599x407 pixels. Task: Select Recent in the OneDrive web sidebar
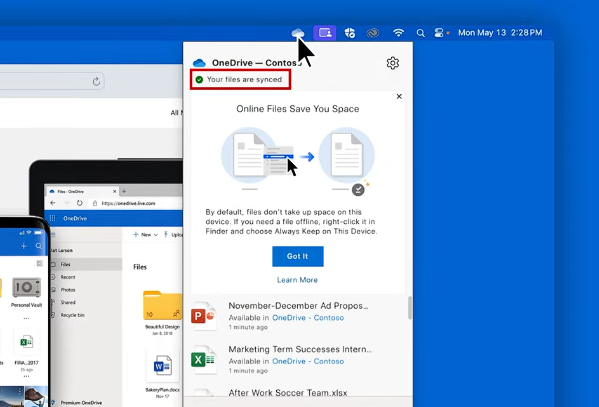click(68, 277)
